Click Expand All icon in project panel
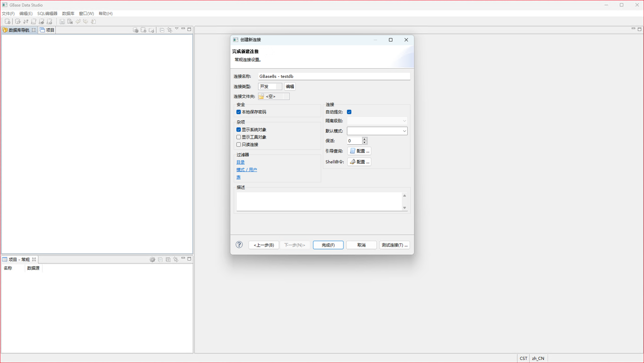The image size is (644, 363). click(x=168, y=259)
